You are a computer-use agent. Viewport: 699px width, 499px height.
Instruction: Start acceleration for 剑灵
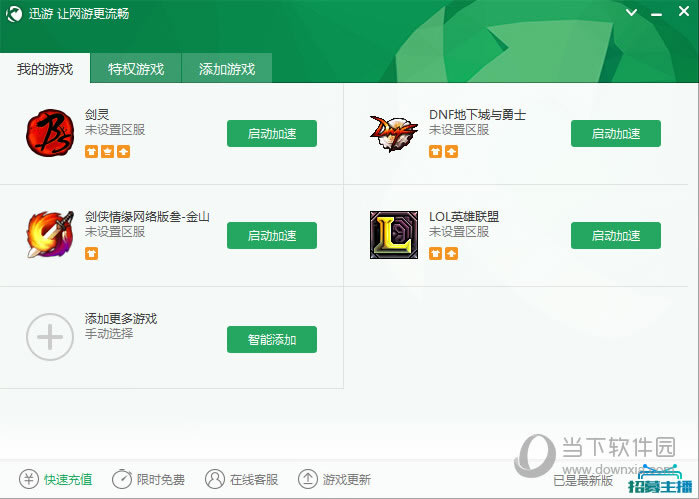[272, 133]
